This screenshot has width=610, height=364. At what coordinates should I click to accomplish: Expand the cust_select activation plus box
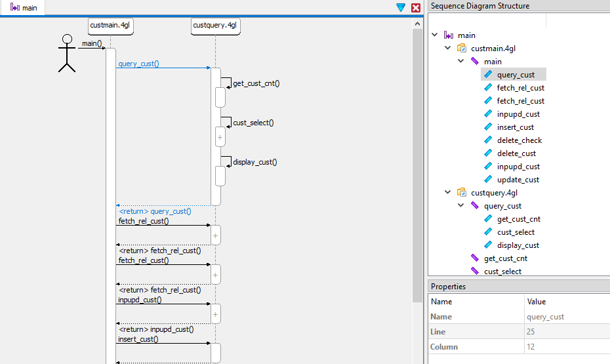pos(220,137)
